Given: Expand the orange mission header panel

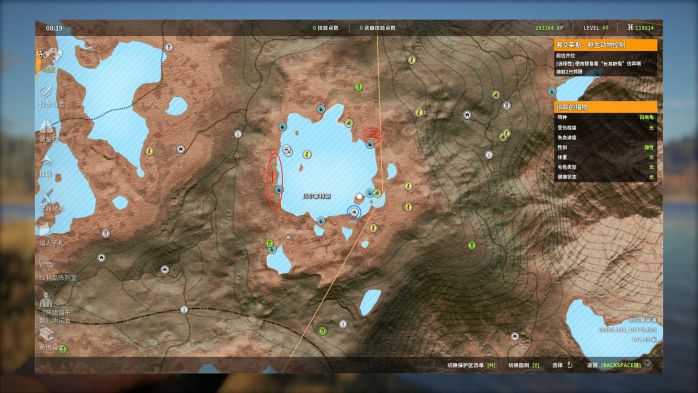Looking at the screenshot, I should tap(605, 45).
